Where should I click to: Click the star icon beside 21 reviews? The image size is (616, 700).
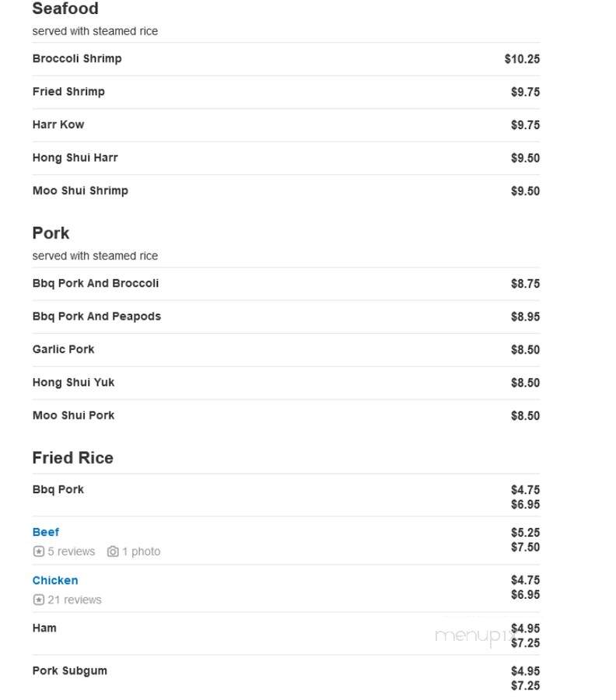39,600
